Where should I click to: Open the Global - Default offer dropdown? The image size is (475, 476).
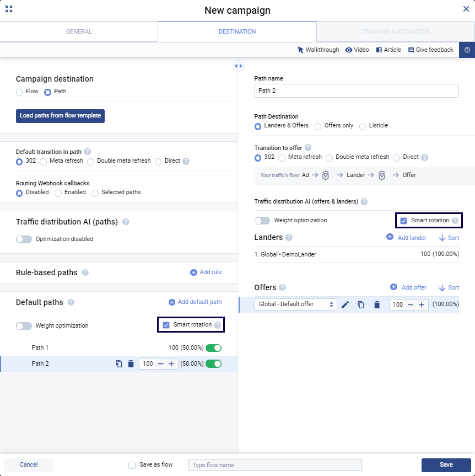pyautogui.click(x=295, y=304)
